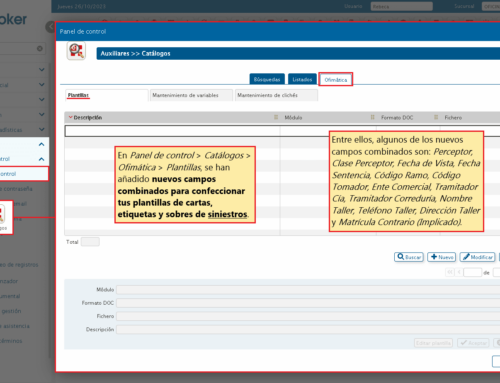Click the Fichero column header
The height and width of the screenshot is (383, 500).
pyautogui.click(x=453, y=117)
